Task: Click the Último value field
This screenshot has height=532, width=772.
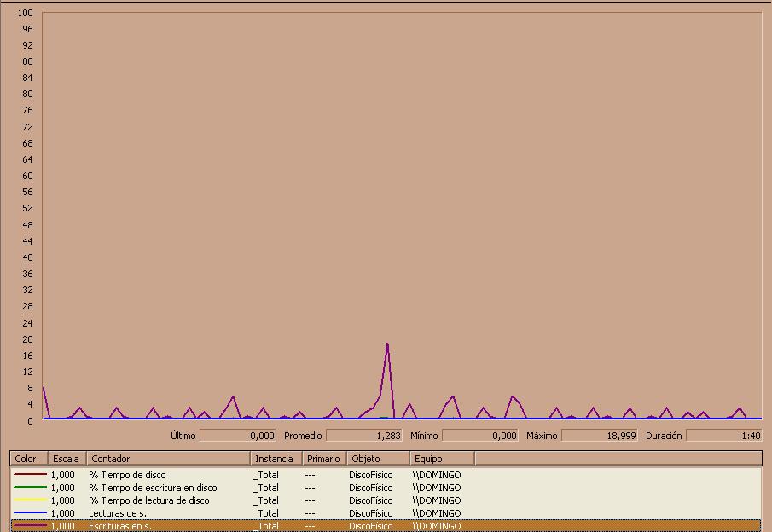Action: [x=238, y=436]
